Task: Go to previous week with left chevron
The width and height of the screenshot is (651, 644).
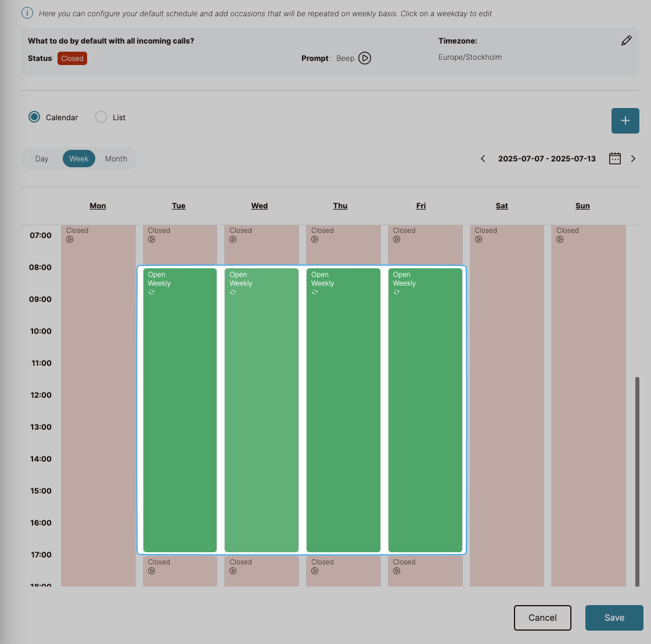Action: [x=483, y=159]
